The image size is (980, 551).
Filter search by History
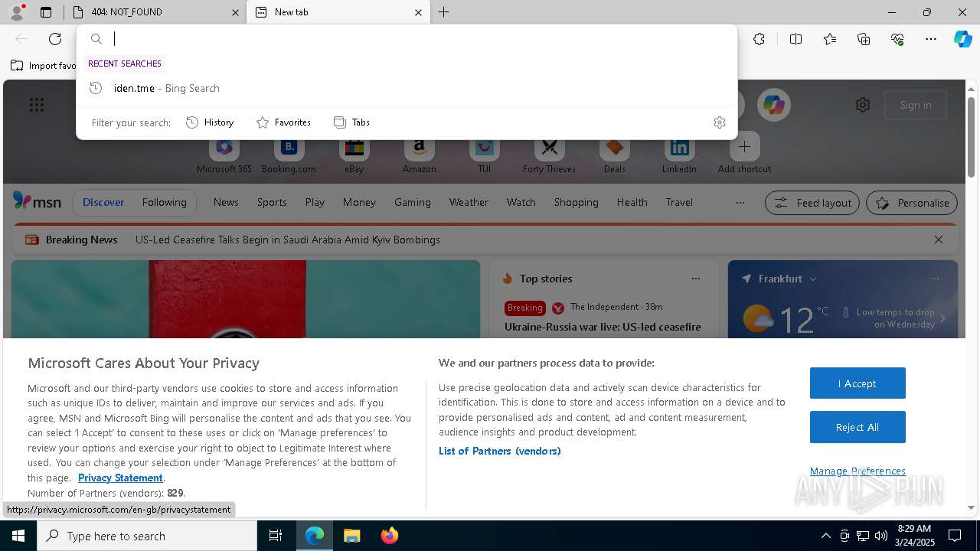coord(210,122)
